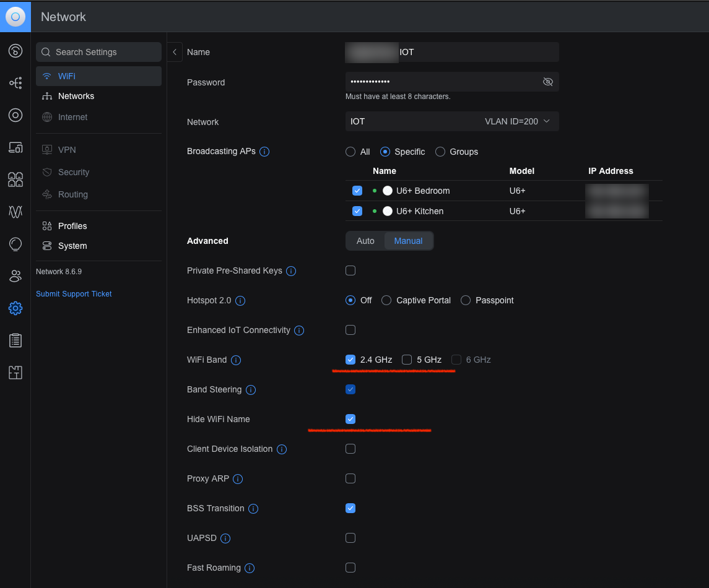Enable Private Pre-Shared Keys checkbox

tap(350, 270)
